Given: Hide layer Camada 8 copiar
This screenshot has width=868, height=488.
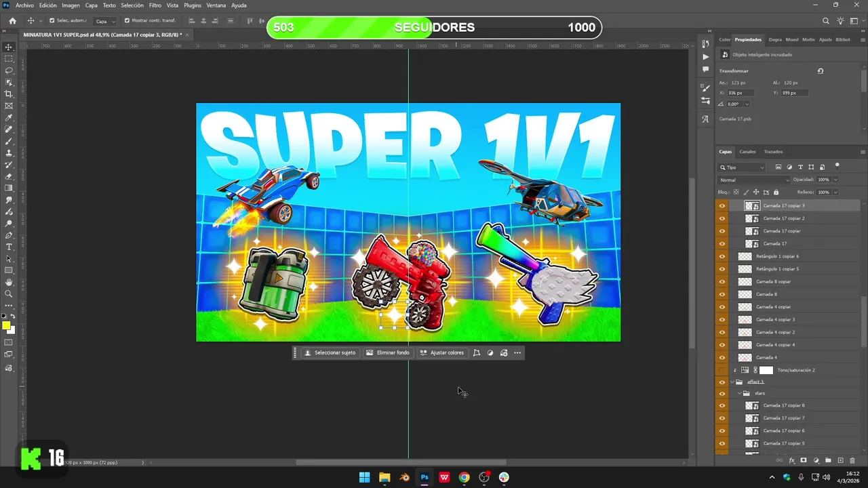Looking at the screenshot, I should click(x=722, y=281).
